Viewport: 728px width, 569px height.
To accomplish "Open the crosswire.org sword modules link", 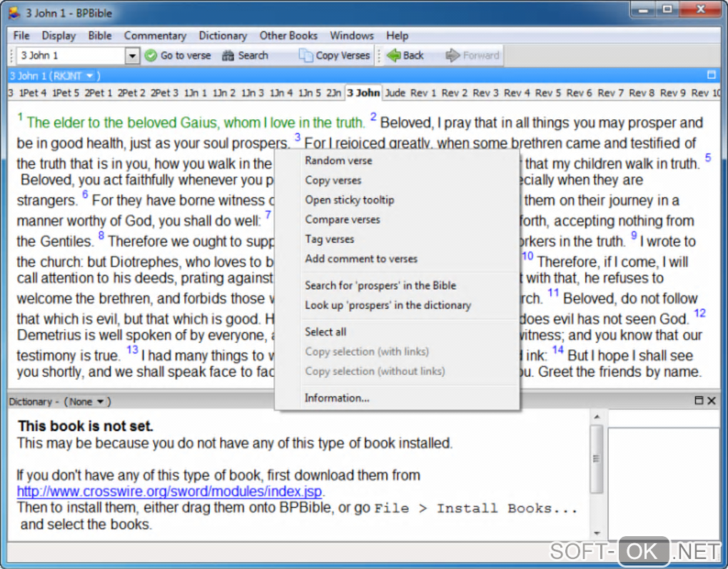I will pyautogui.click(x=169, y=491).
